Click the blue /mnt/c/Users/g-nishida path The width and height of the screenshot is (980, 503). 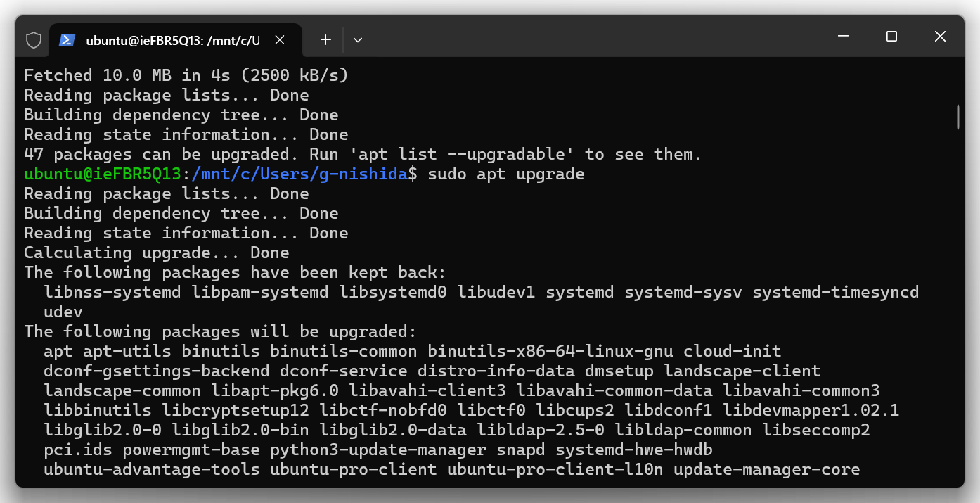(299, 174)
